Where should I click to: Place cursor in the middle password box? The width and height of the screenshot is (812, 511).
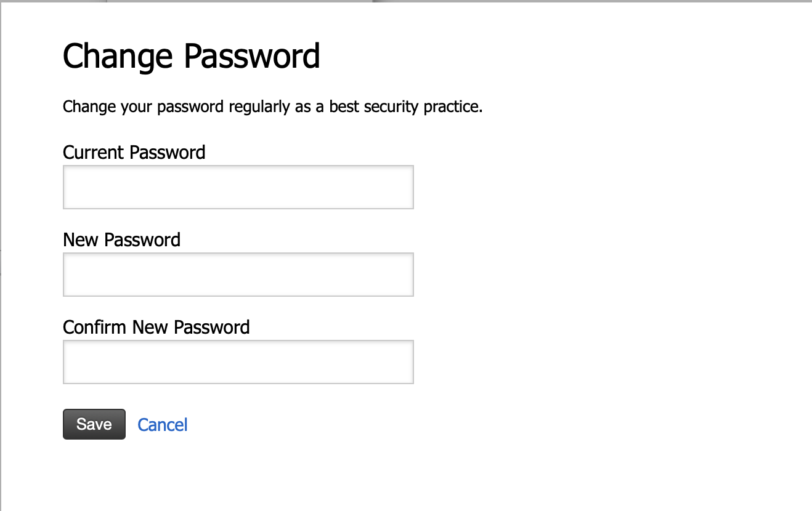pyautogui.click(x=238, y=275)
